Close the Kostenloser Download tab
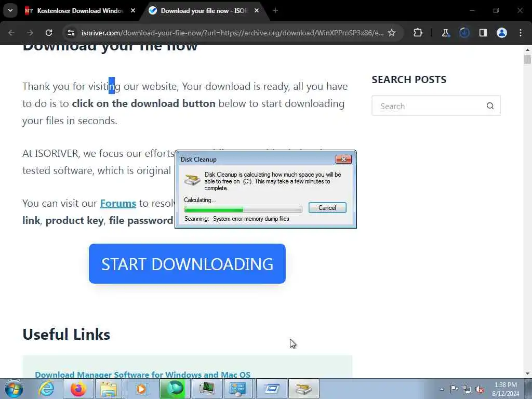The height and width of the screenshot is (399, 532). tap(133, 10)
